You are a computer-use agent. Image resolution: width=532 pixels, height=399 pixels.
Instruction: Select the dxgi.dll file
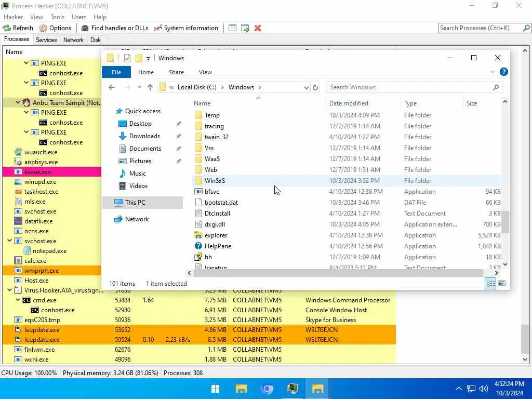point(215,224)
